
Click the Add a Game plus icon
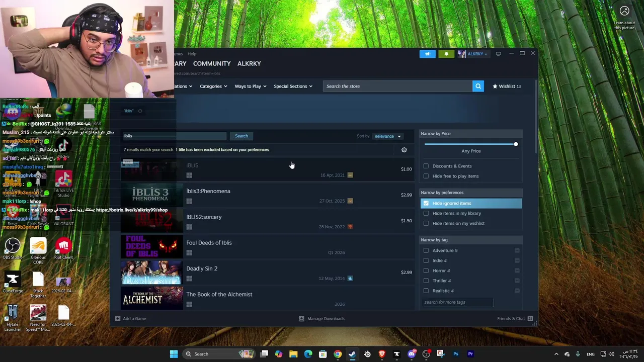(117, 318)
